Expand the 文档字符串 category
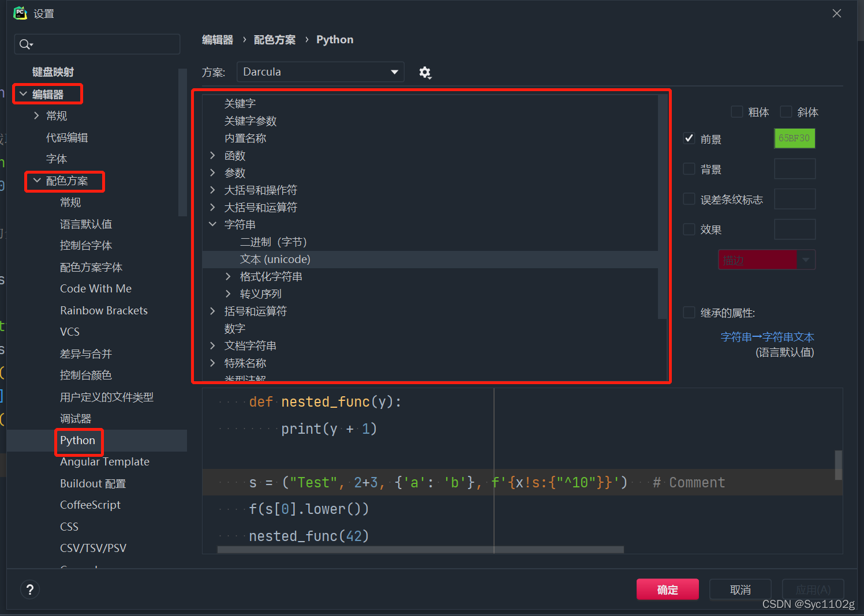Image resolution: width=864 pixels, height=616 pixels. pos(212,345)
